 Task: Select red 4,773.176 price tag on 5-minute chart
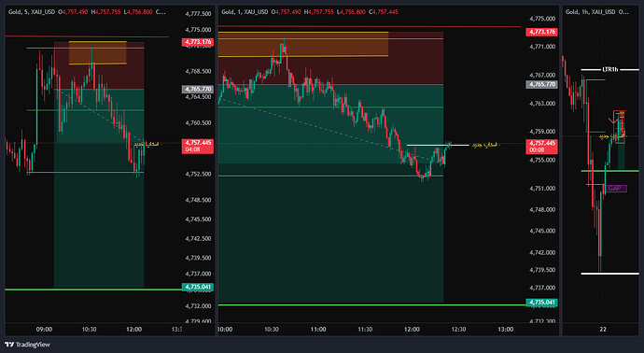[198, 42]
